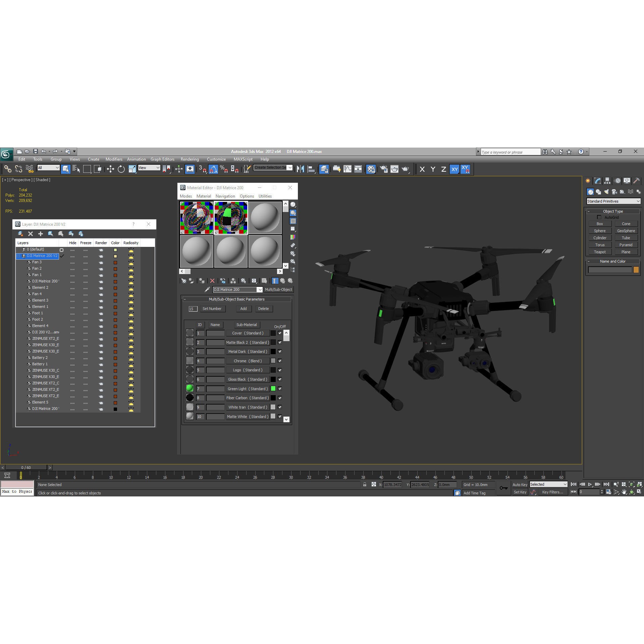Open the Rendering menu
644x644 pixels.
click(x=190, y=159)
